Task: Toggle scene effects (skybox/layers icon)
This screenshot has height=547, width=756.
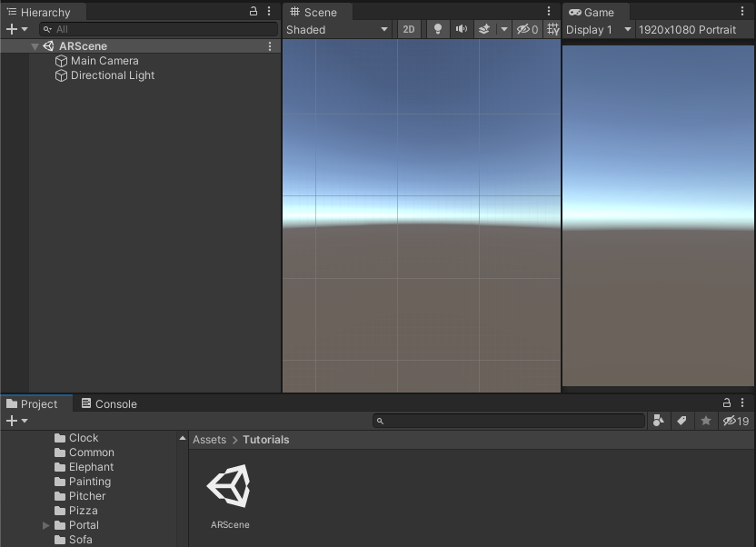Action: pos(484,29)
